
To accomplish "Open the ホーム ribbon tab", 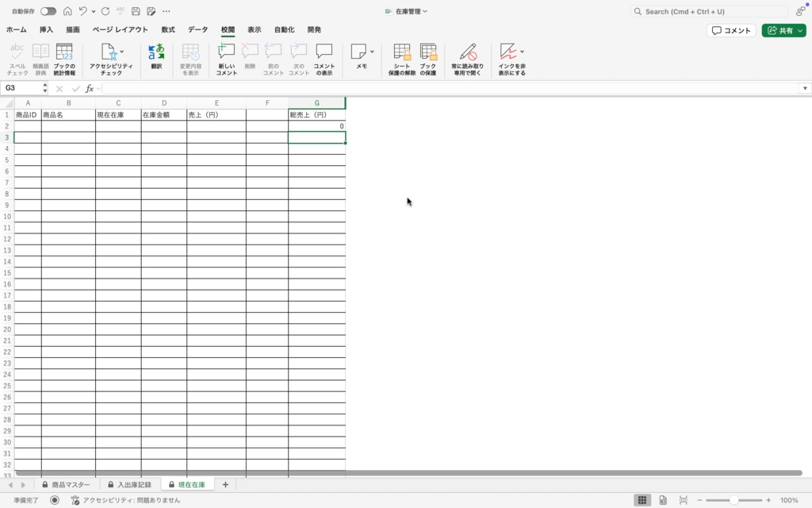I will 16,29.
